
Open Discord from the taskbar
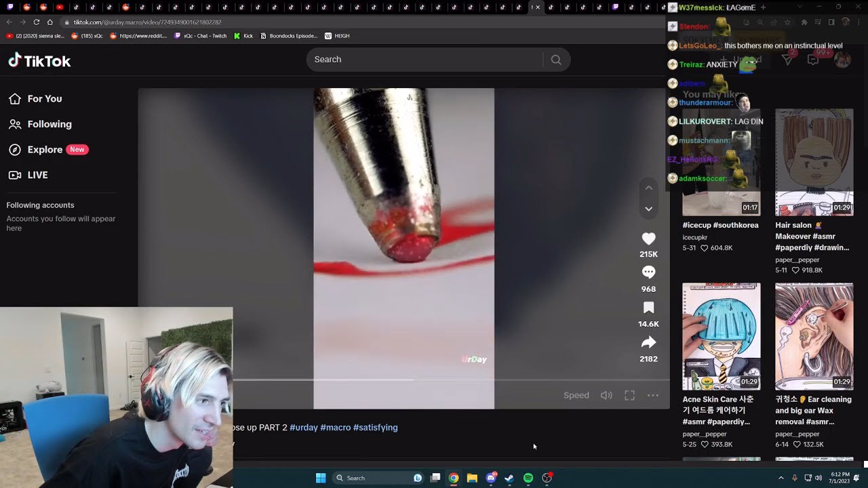coord(491,478)
